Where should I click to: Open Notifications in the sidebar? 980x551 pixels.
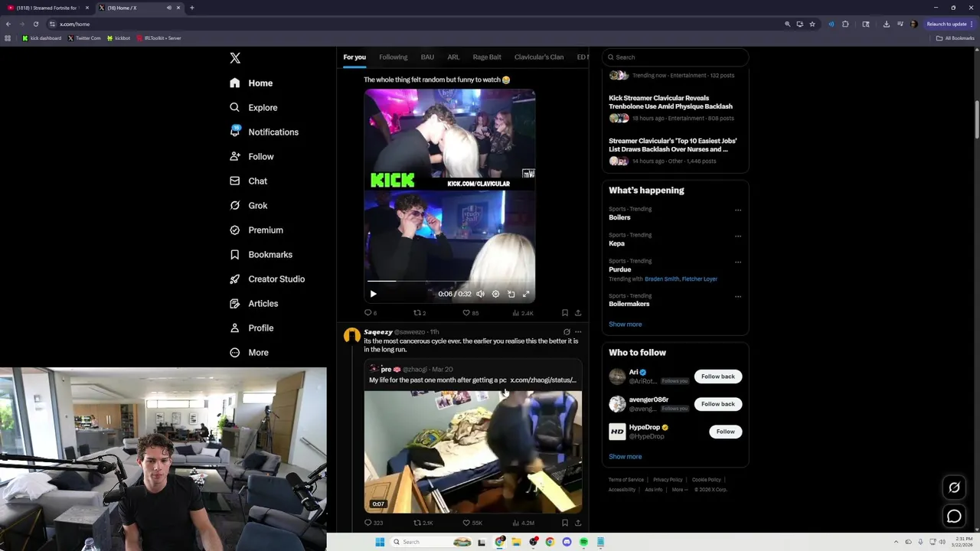(x=264, y=132)
